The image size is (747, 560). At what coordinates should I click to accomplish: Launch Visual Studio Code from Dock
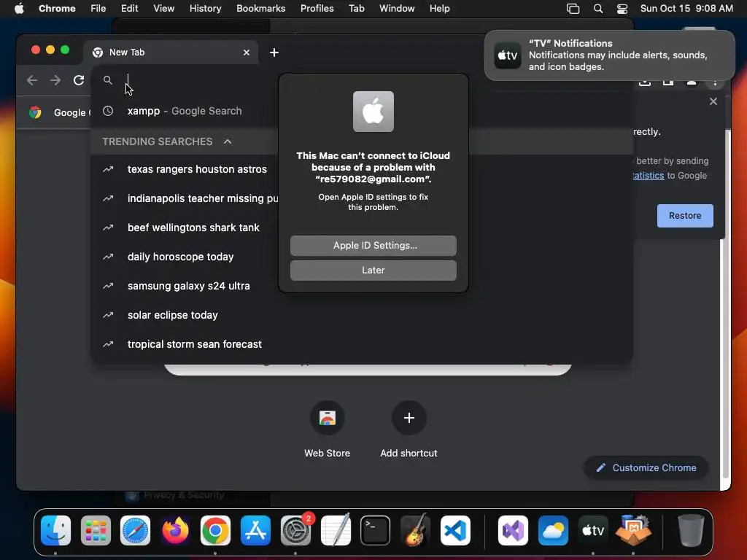455,530
